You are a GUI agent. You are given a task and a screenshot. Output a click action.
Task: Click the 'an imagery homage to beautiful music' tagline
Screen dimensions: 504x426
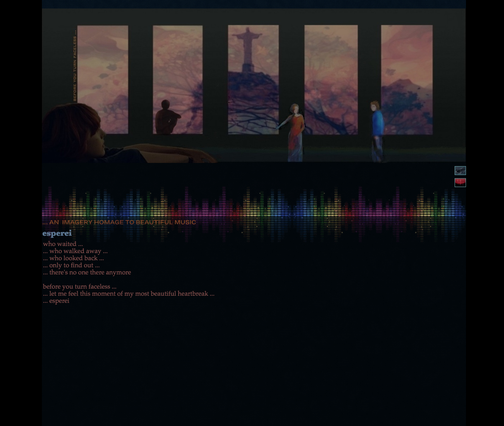(x=119, y=222)
